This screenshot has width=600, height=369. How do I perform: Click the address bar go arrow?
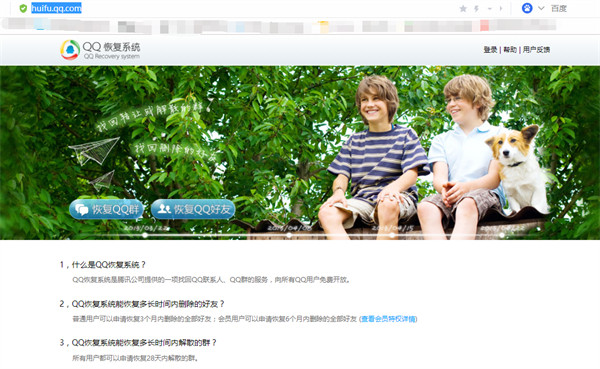click(501, 8)
